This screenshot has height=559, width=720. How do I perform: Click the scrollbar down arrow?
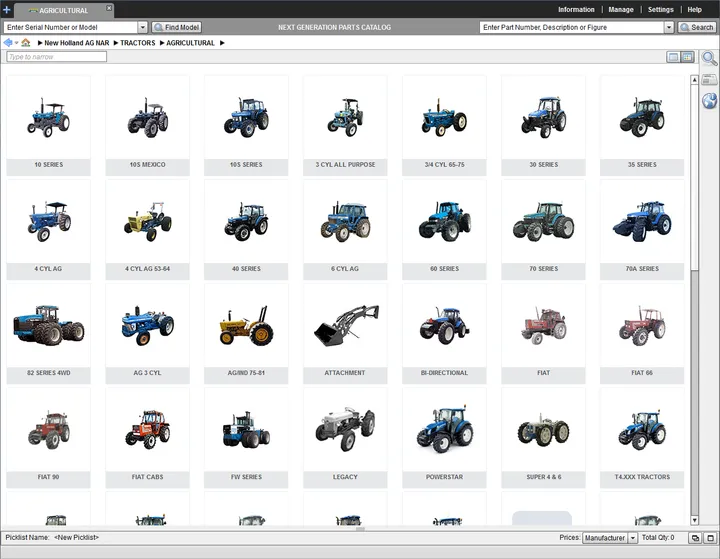pyautogui.click(x=694, y=520)
